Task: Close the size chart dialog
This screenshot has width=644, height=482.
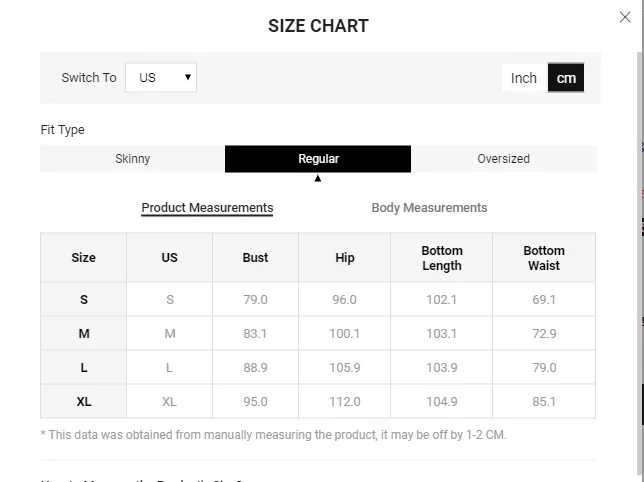Action: click(626, 17)
